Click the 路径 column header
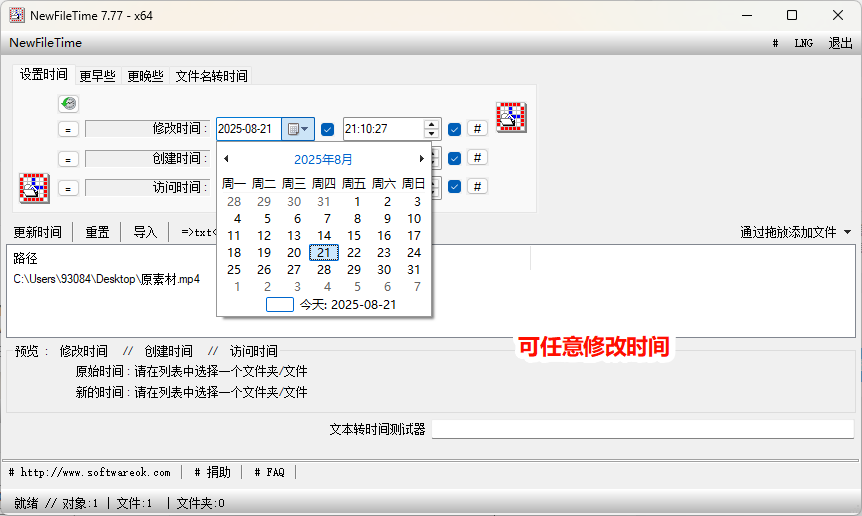This screenshot has height=516, width=862. click(x=25, y=258)
